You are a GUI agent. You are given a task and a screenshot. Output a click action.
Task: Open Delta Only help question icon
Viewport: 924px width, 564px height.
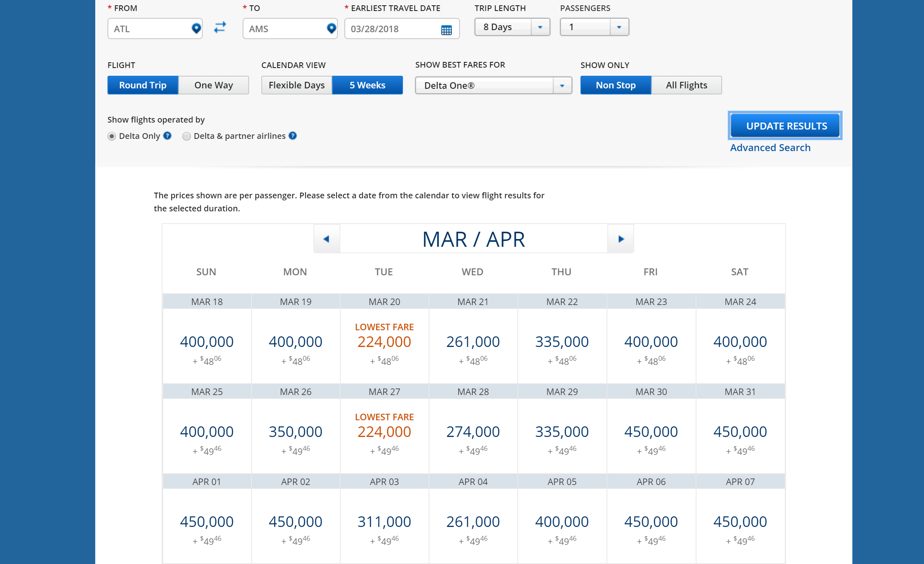click(x=167, y=136)
